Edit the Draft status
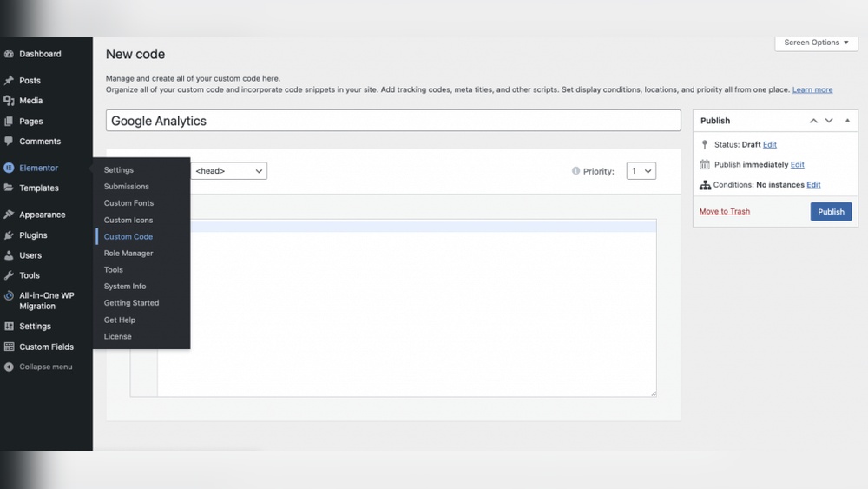868x489 pixels. [x=769, y=144]
